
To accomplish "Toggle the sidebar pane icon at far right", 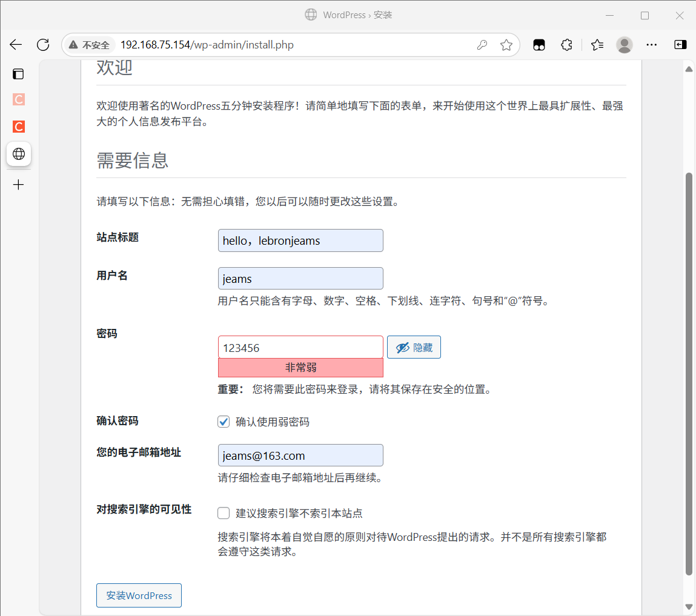I will coord(680,45).
